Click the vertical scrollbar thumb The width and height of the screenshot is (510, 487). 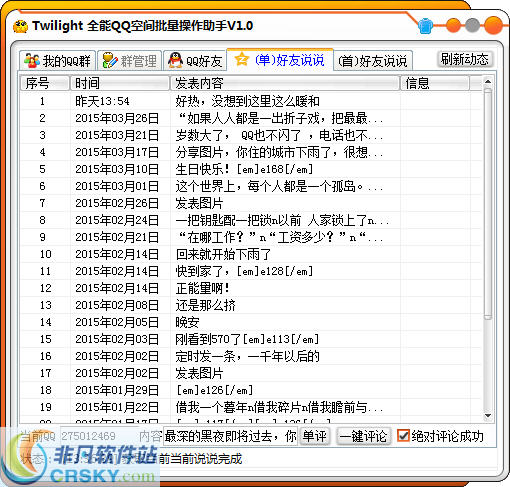tap(488, 204)
